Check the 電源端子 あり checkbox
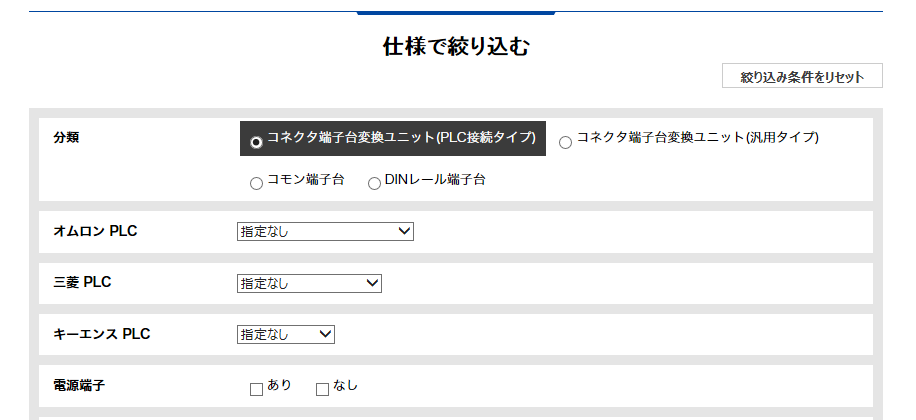The height and width of the screenshot is (420, 916). coord(256,389)
